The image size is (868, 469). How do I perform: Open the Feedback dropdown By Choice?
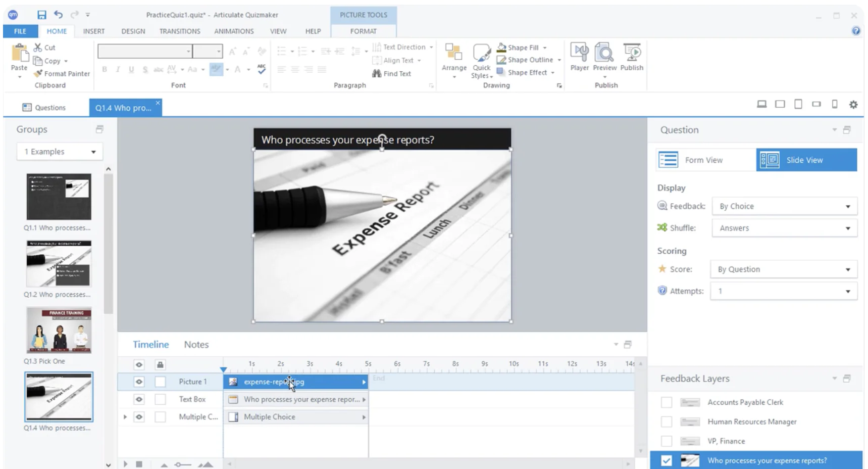point(785,206)
